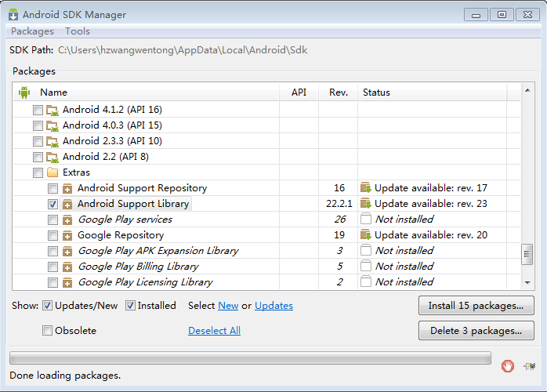This screenshot has height=392, width=547.
Task: Select the Extras tree node
Action: click(76, 172)
